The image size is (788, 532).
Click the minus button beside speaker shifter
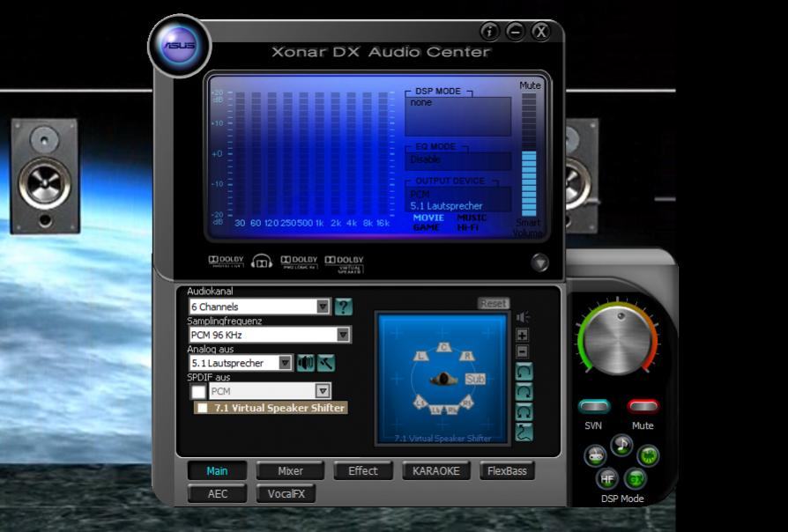pos(522,351)
